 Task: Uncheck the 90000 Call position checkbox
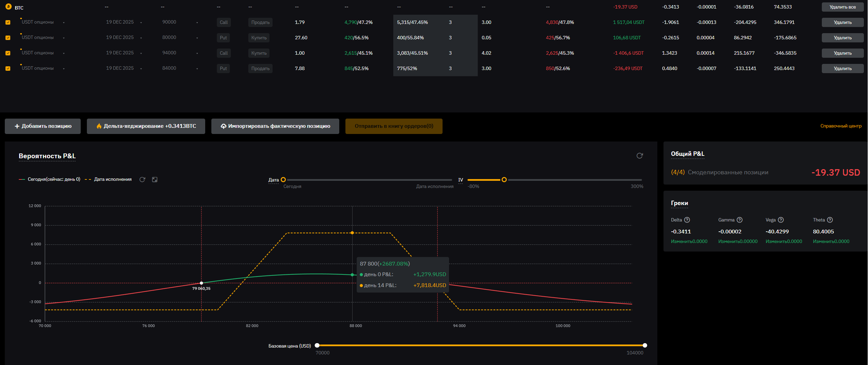point(8,23)
